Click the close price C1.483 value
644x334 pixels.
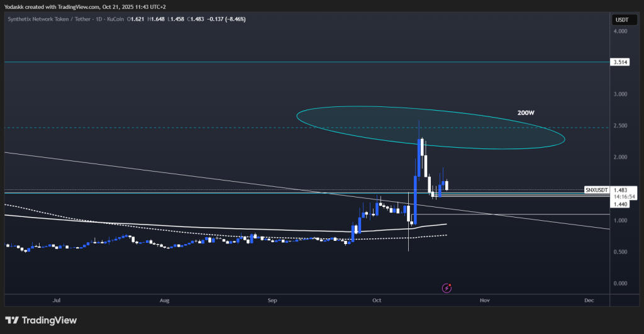point(196,19)
